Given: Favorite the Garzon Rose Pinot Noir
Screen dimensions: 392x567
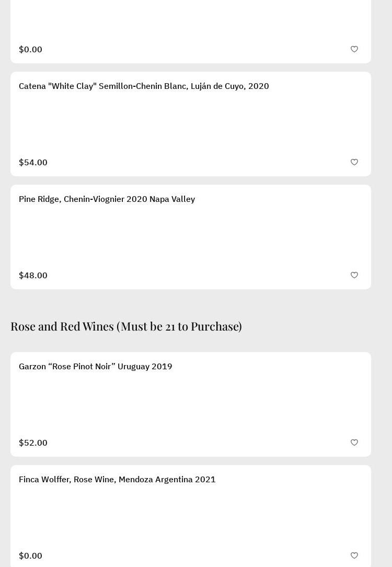Looking at the screenshot, I should pyautogui.click(x=354, y=443).
